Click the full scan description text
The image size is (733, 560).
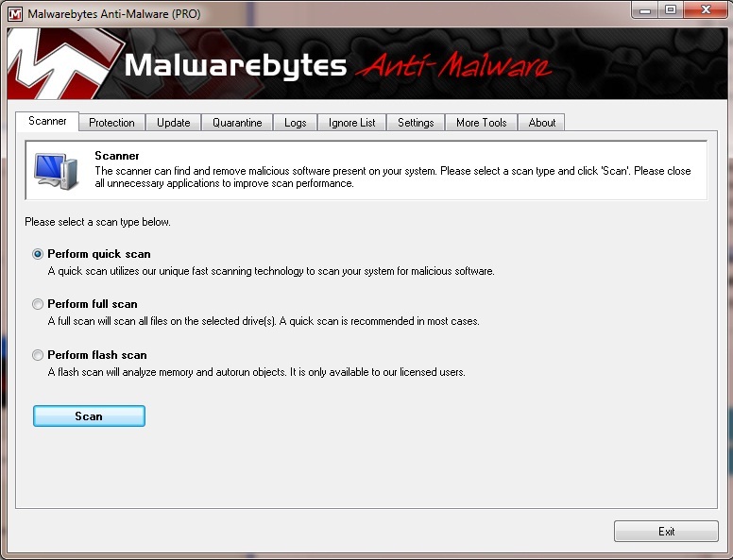coord(264,321)
